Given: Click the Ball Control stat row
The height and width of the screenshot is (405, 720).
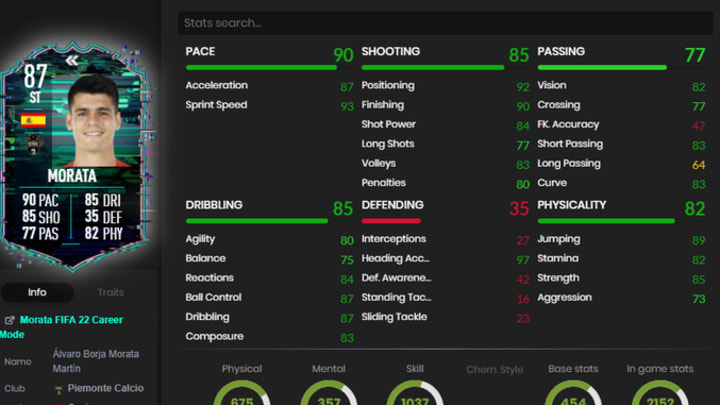Looking at the screenshot, I should (270, 298).
